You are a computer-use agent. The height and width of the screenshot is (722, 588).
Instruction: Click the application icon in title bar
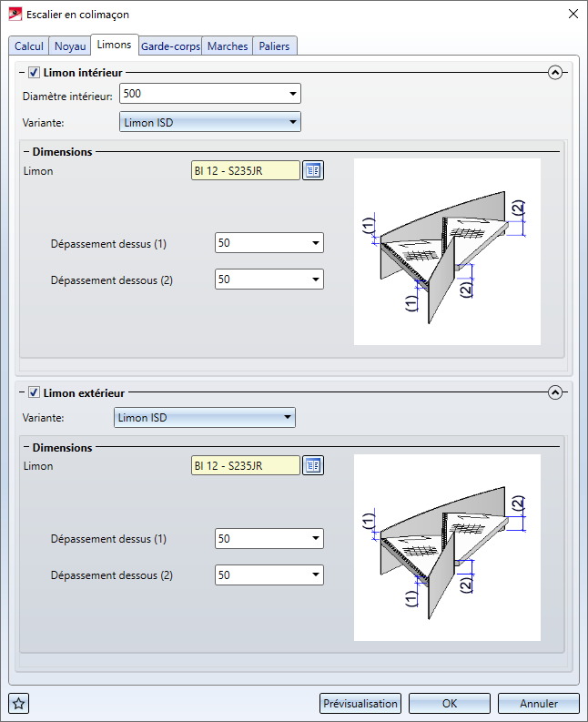click(15, 14)
